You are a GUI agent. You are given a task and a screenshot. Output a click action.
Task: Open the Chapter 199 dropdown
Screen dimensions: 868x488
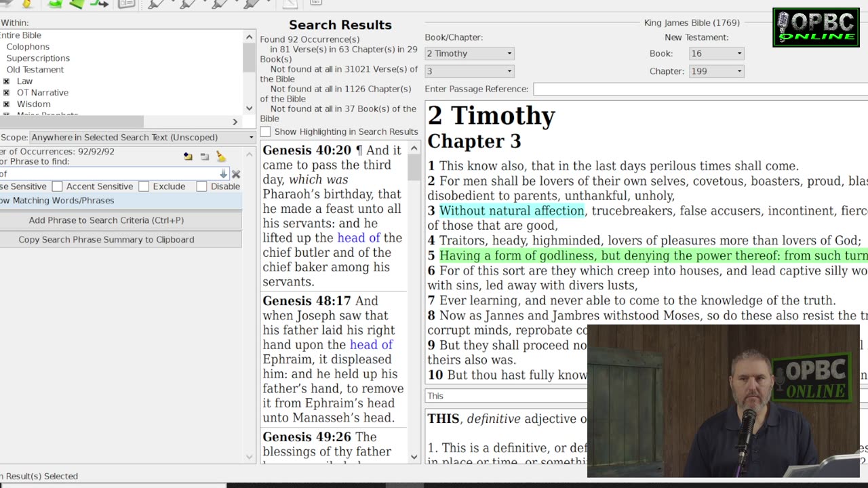716,71
